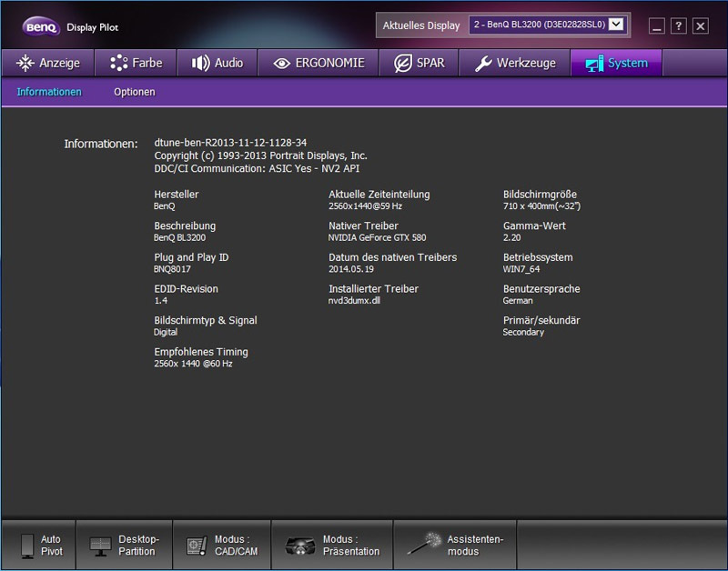The width and height of the screenshot is (728, 571).
Task: Click the Informationen: heading label
Action: (101, 144)
